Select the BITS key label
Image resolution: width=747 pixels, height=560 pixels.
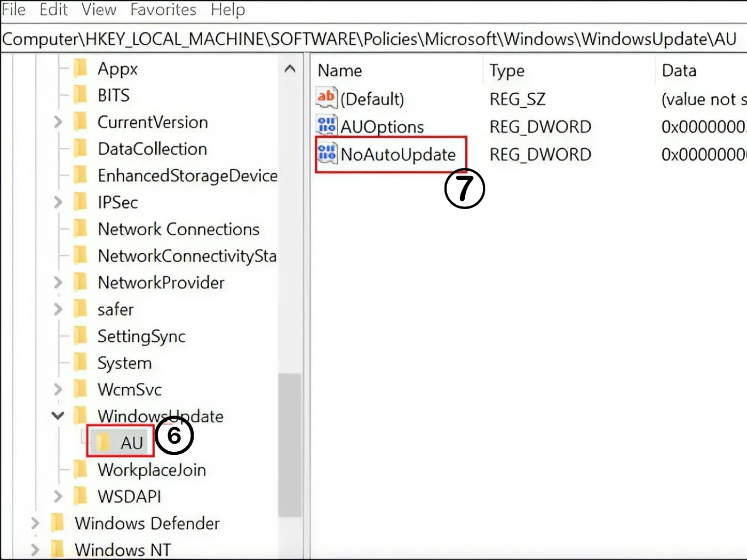(114, 95)
